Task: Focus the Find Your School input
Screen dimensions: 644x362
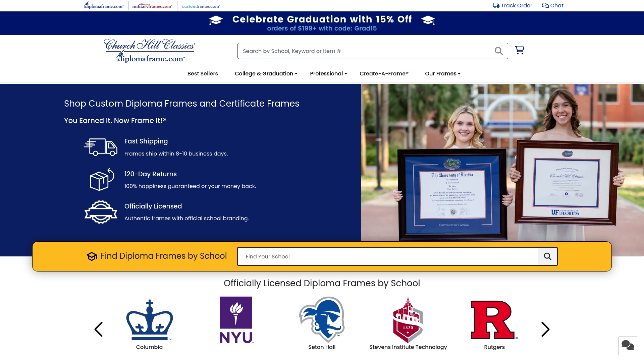Action: click(388, 256)
